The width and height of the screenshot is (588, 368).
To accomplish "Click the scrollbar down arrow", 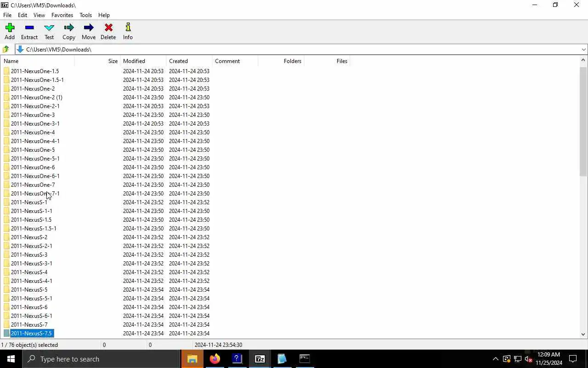I will 583,334.
